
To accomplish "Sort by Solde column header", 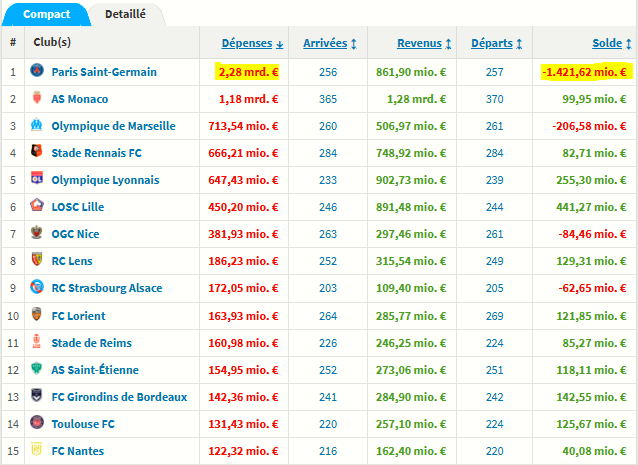I will (x=612, y=43).
